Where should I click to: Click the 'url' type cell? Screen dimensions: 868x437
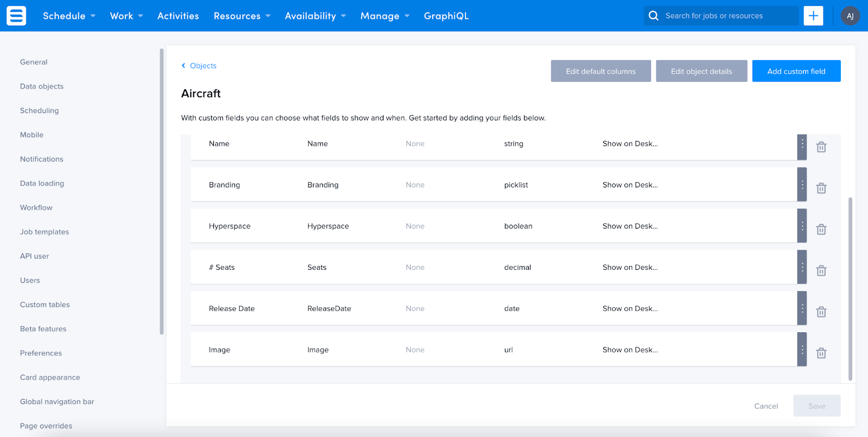coord(508,350)
